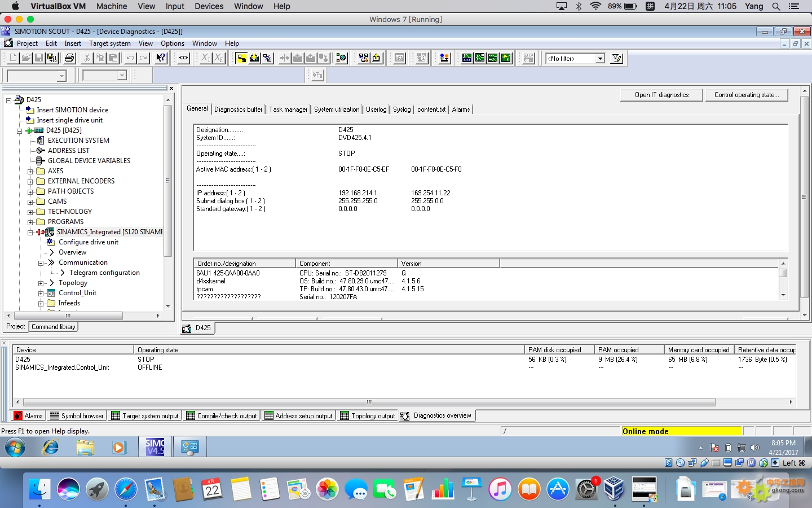Expand the PATH OBJECTS folder

click(x=30, y=192)
